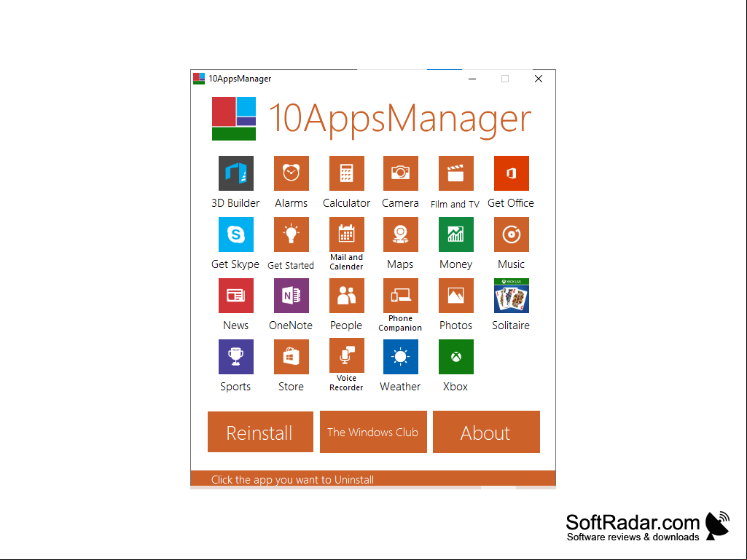The image size is (747, 560).
Task: Select the Sports trophy icon
Action: pos(236,357)
